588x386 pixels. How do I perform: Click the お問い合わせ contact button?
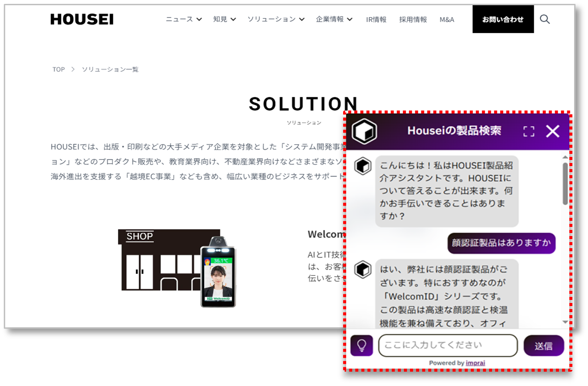click(503, 19)
